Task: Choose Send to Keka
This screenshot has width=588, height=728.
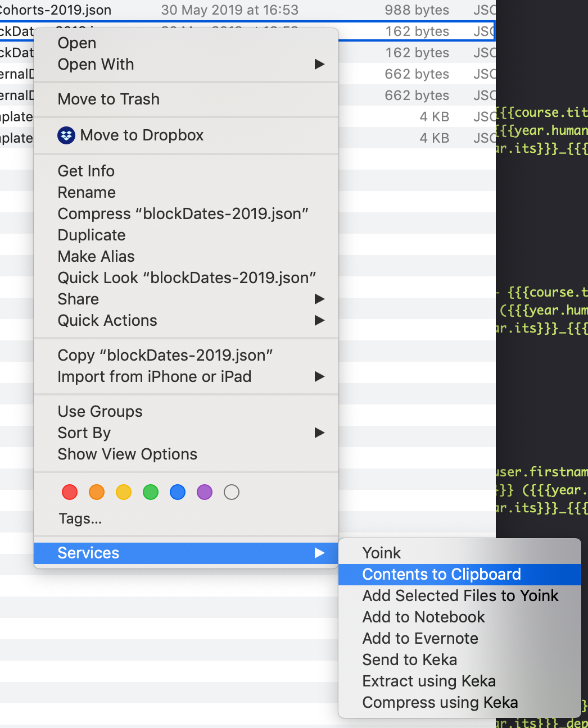Action: coord(460,659)
